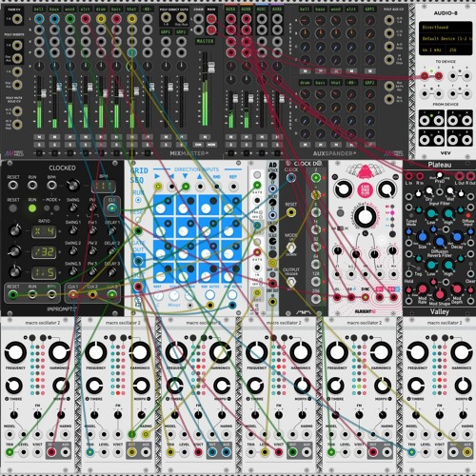Viewport: 476px width, 476px height.
Task: Flip the Clock Divider MODE switch
Action: 291,248
